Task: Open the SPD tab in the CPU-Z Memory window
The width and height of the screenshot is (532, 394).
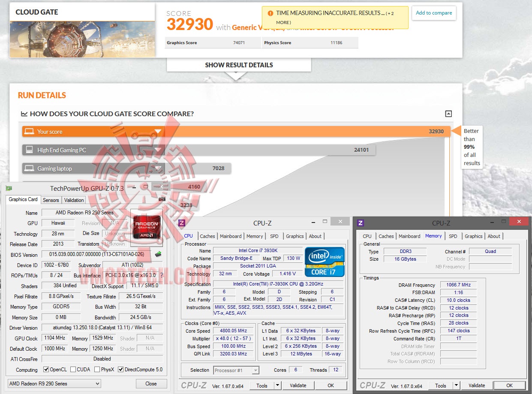Action: click(453, 236)
